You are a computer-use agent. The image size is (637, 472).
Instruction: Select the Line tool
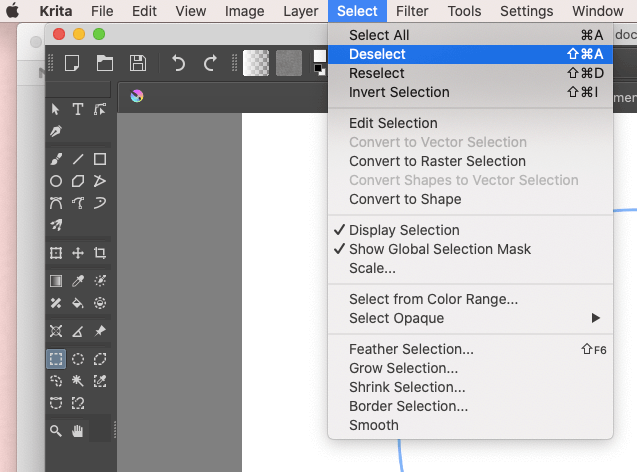pyautogui.click(x=78, y=159)
